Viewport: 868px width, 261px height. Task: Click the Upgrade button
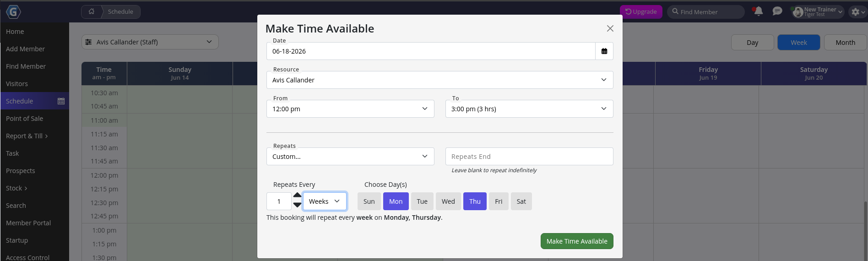point(641,12)
